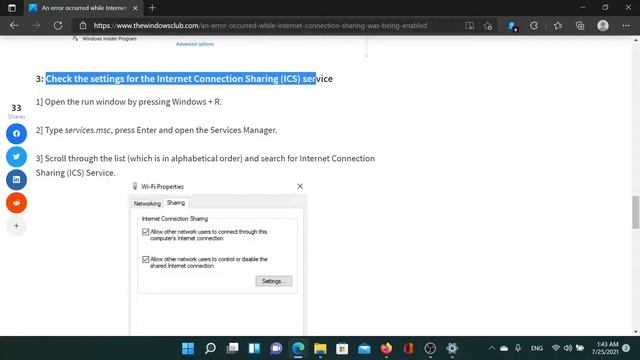640x360 pixels.
Task: Click the site lock icon in the address bar
Action: click(x=83, y=25)
